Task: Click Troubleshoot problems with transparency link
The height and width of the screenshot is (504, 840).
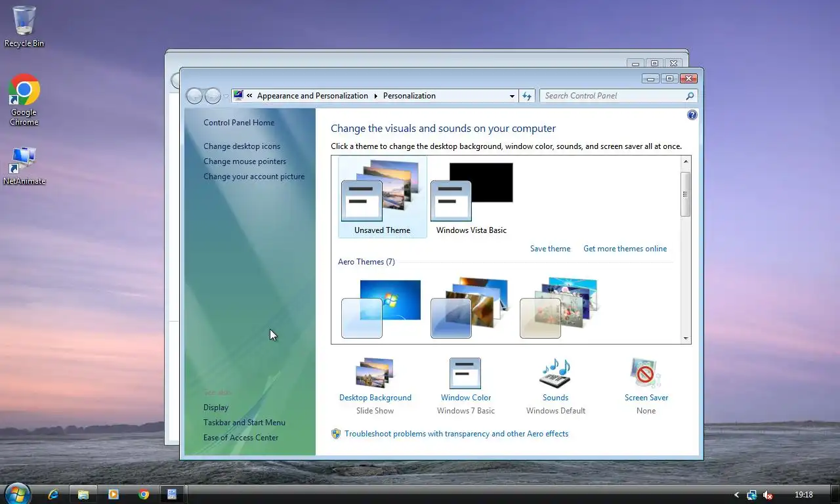Action: click(456, 434)
